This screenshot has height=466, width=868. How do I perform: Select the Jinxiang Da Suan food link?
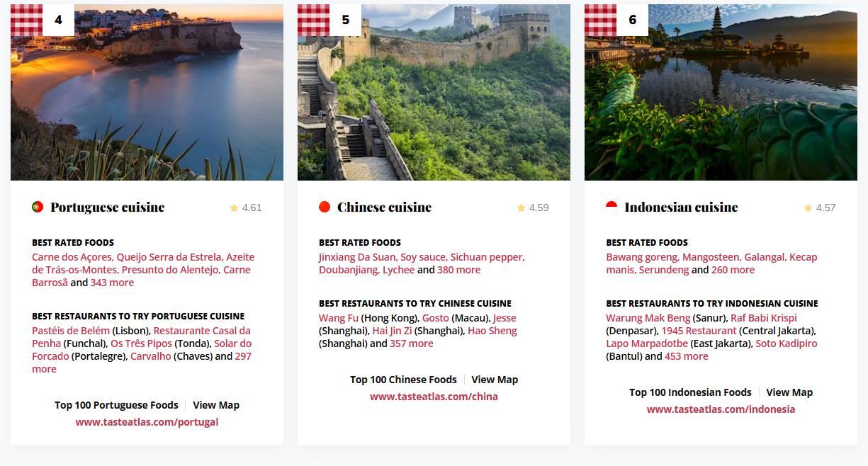(356, 257)
